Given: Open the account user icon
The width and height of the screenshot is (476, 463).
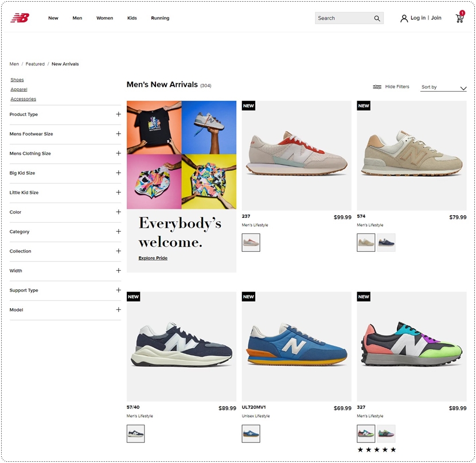Looking at the screenshot, I should [x=404, y=18].
